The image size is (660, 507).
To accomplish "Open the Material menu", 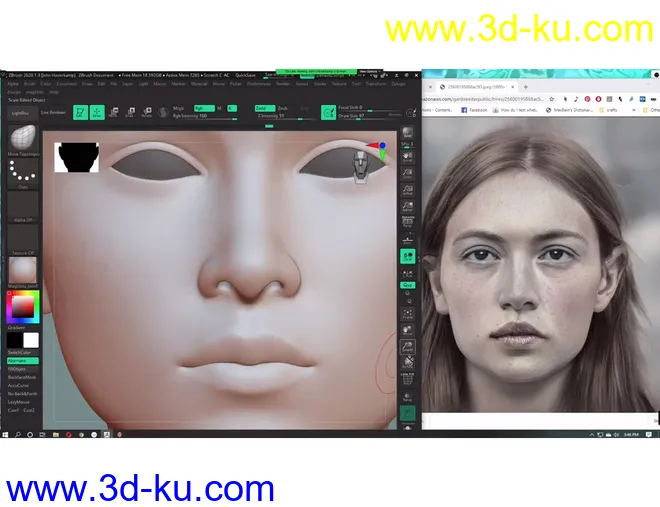I will pyautogui.click(x=199, y=84).
